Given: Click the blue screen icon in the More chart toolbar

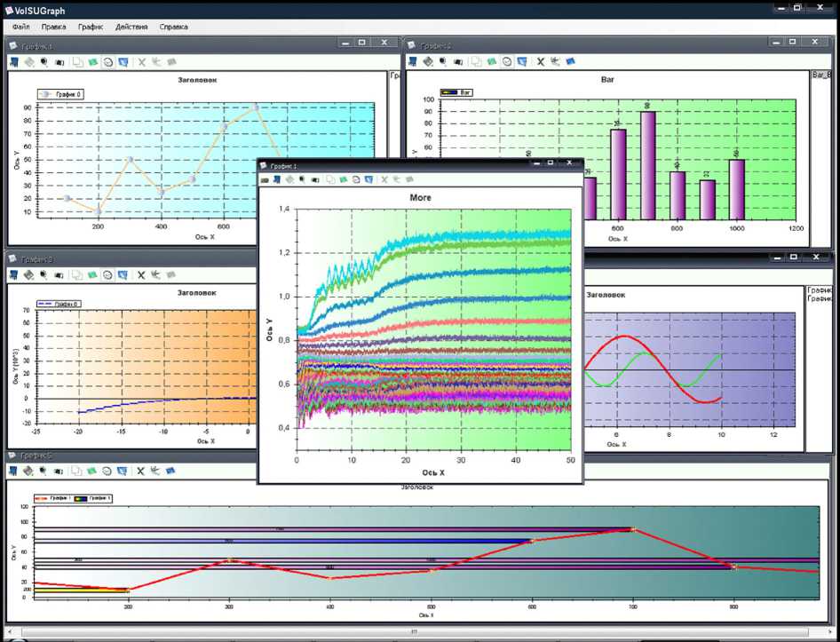Looking at the screenshot, I should coord(368,179).
